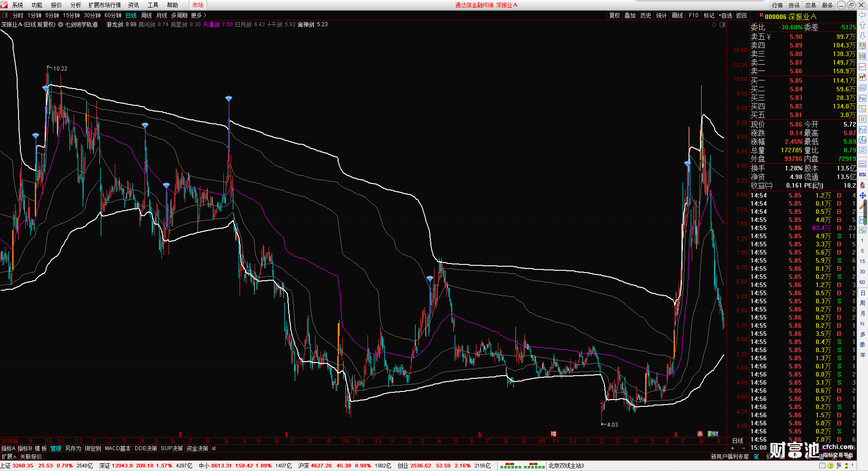Click the 交易 button at top right
Viewport: 868px width, 471px height.
tap(811, 5)
